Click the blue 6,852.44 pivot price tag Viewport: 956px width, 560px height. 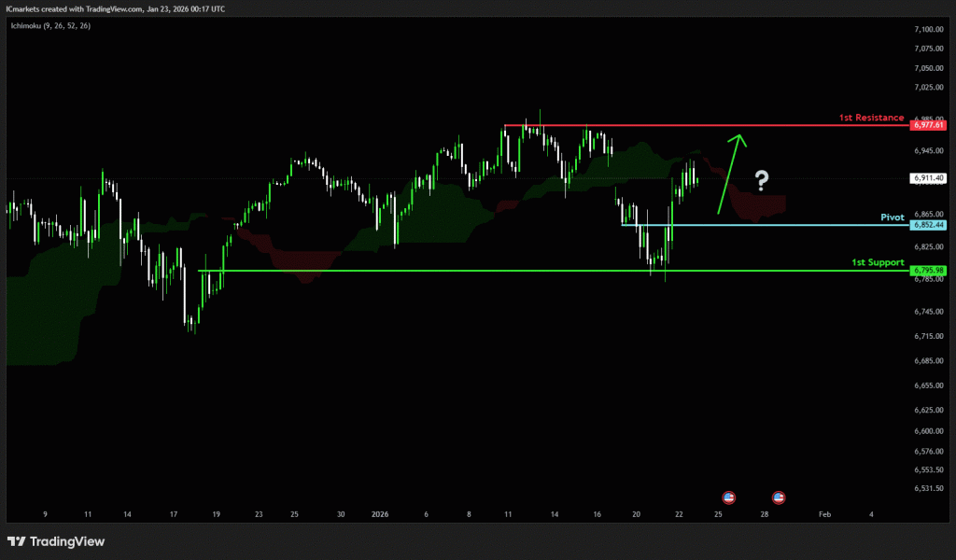tap(929, 225)
